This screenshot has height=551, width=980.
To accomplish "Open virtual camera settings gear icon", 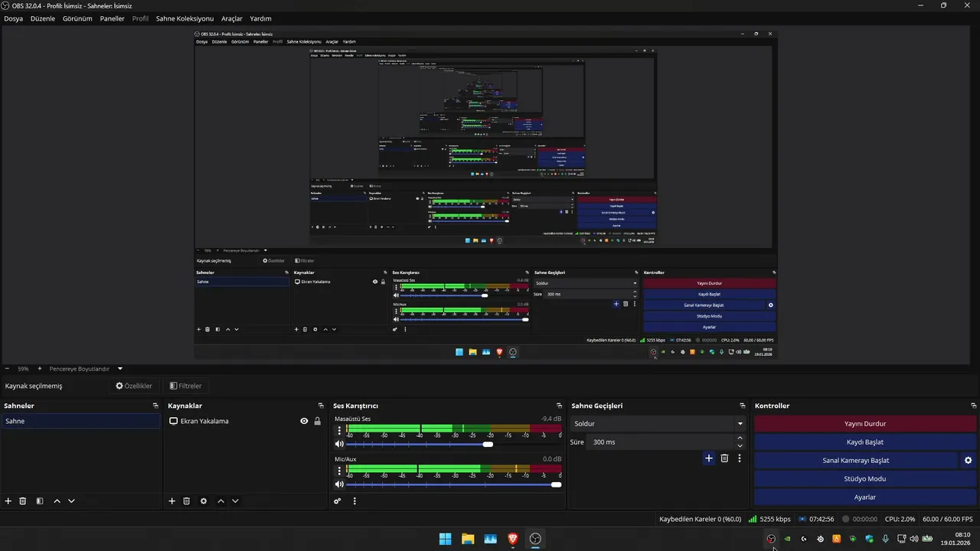I will [x=968, y=461].
